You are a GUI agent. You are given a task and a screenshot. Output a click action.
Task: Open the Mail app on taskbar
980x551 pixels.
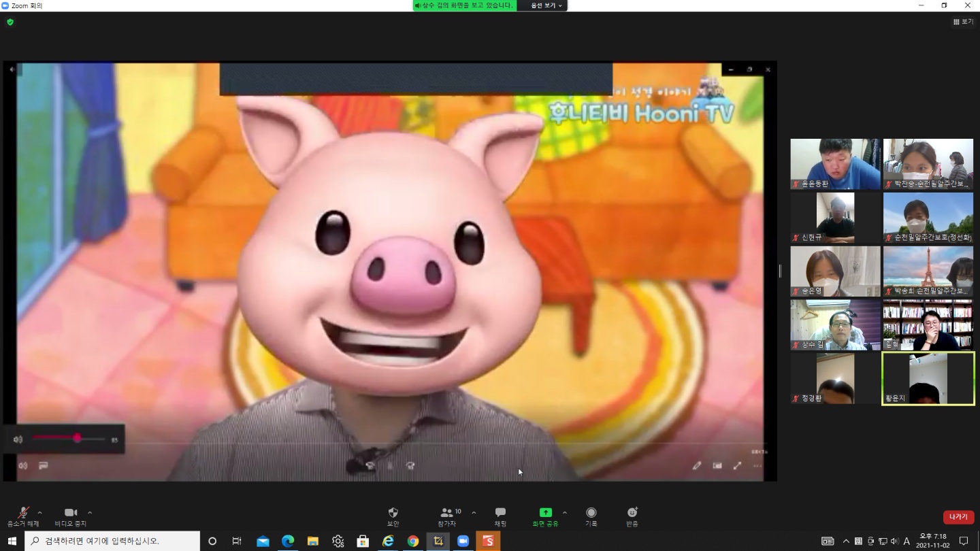[263, 541]
